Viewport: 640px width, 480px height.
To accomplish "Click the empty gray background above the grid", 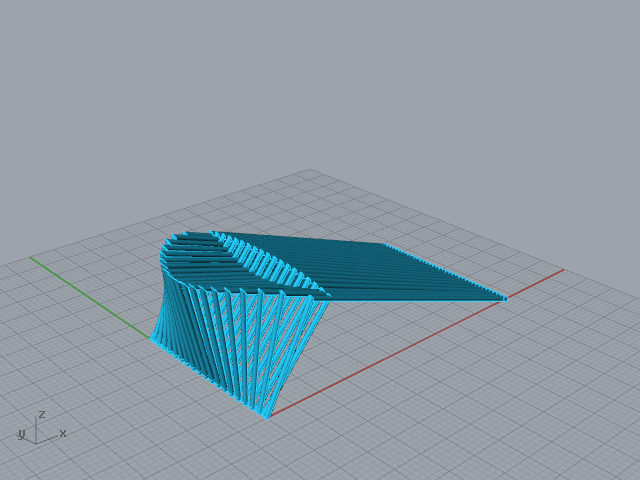I will click(x=320, y=80).
